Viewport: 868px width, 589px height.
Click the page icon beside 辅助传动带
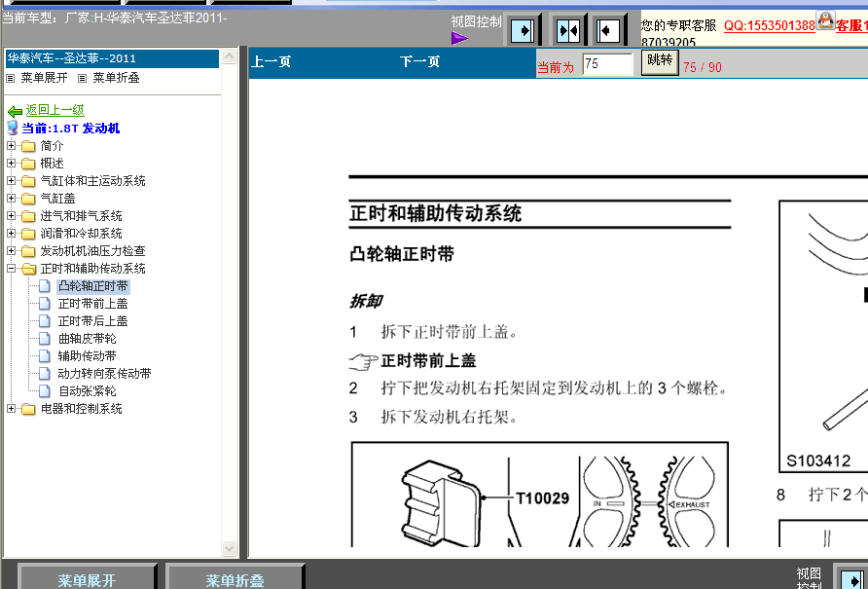pyautogui.click(x=45, y=355)
